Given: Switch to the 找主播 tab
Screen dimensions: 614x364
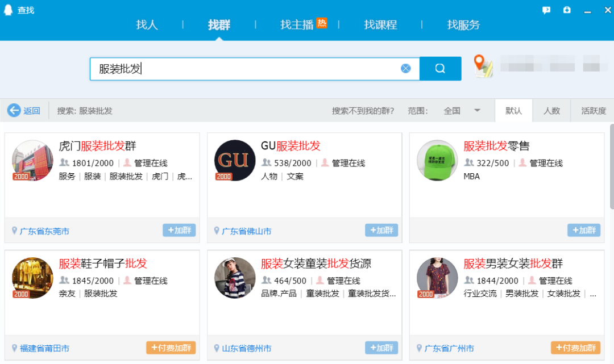Looking at the screenshot, I should tap(297, 25).
